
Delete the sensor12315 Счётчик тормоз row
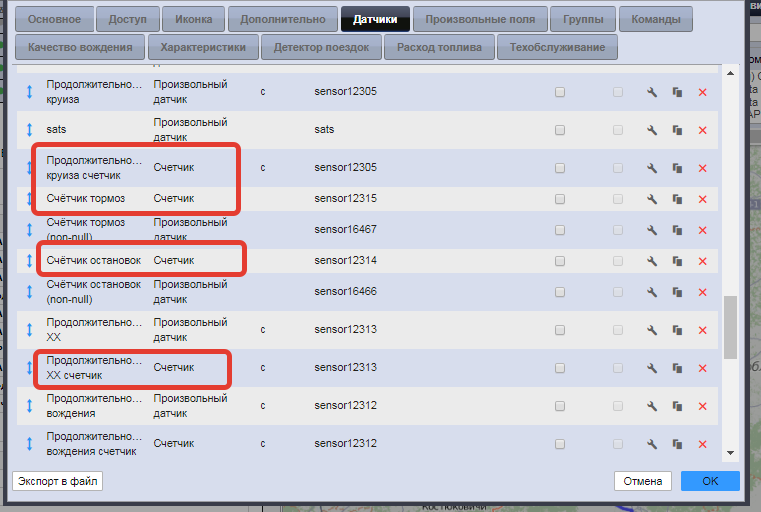pyautogui.click(x=702, y=199)
